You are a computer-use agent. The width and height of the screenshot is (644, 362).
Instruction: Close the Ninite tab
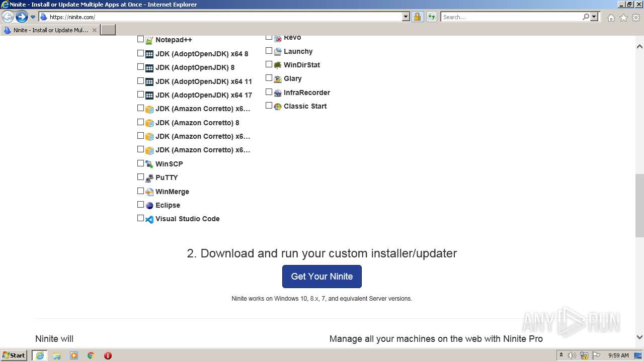(x=95, y=30)
